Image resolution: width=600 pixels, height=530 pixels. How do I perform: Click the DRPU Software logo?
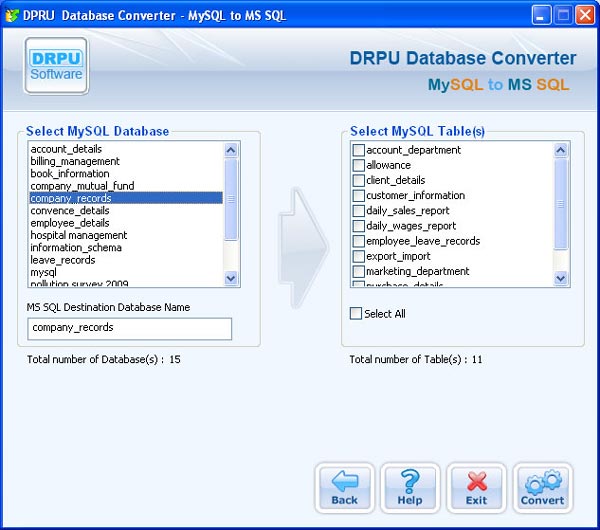57,66
